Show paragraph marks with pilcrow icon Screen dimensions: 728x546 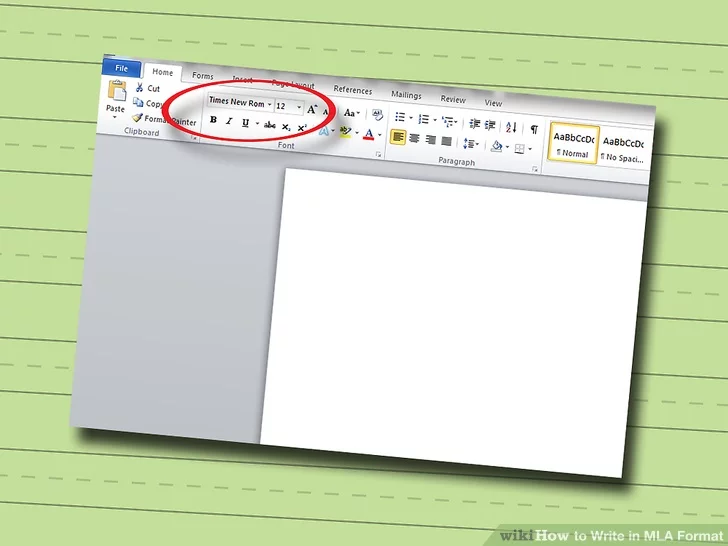click(534, 129)
